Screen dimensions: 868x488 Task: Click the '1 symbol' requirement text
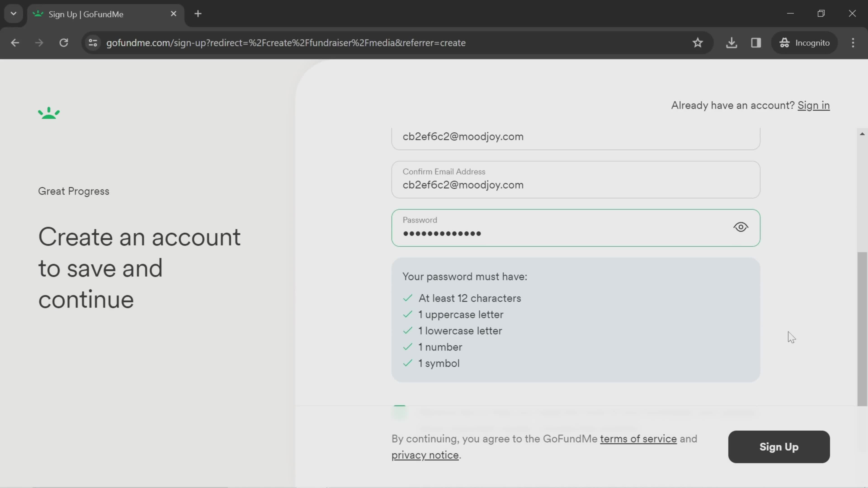click(x=439, y=363)
